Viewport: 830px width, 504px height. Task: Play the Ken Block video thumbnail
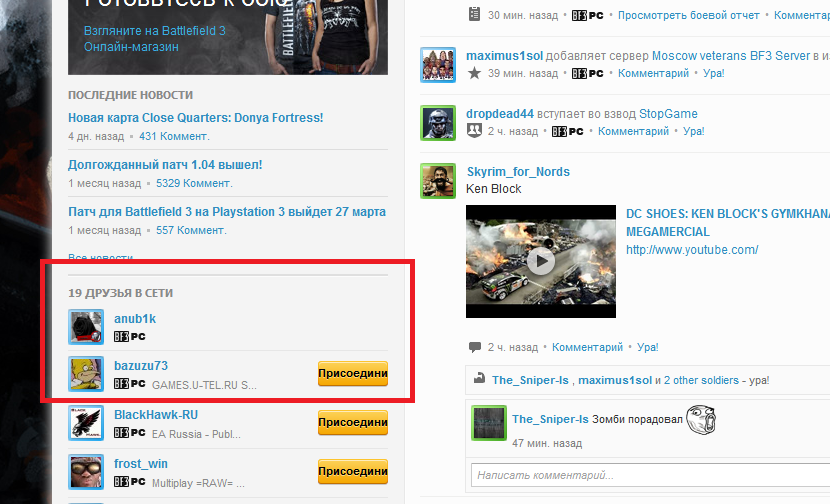tap(540, 261)
